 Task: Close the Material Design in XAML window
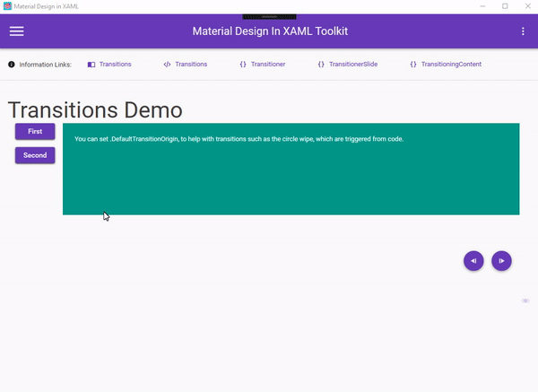(528, 6)
